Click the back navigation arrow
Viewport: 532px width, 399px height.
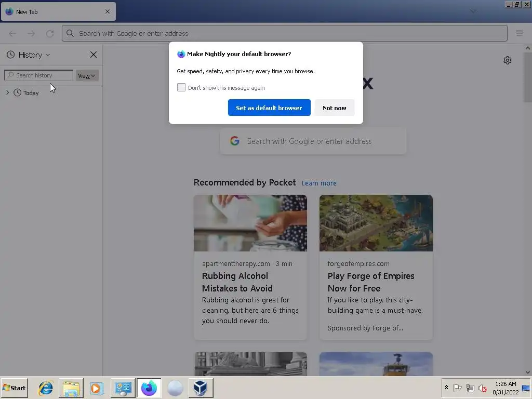pyautogui.click(x=12, y=33)
